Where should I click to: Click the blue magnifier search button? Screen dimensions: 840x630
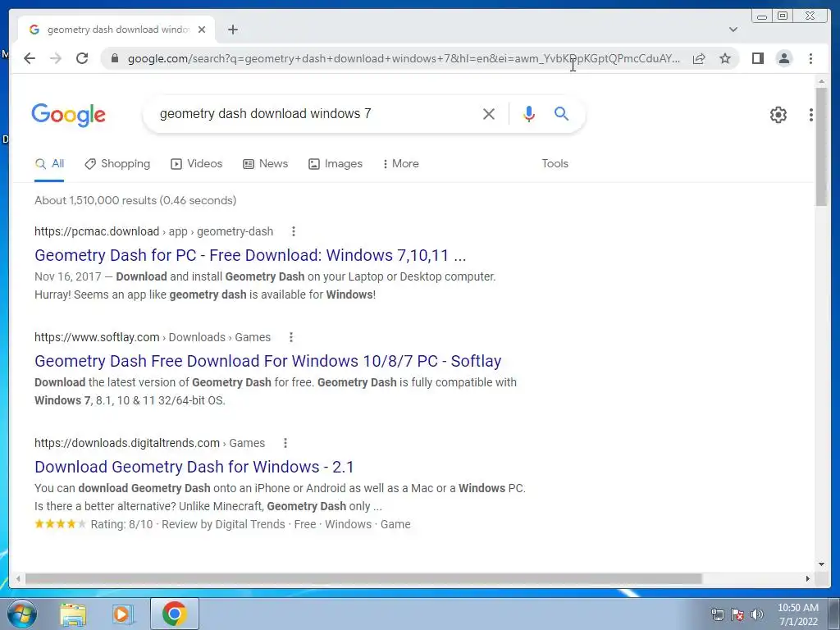(x=561, y=113)
